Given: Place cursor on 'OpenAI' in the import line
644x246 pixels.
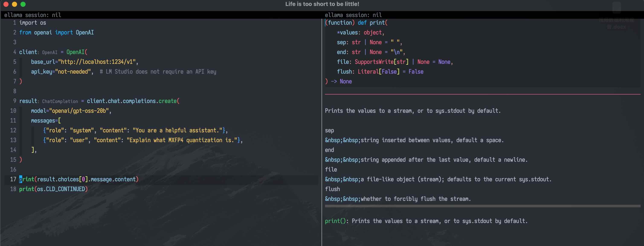Looking at the screenshot, I should [84, 32].
